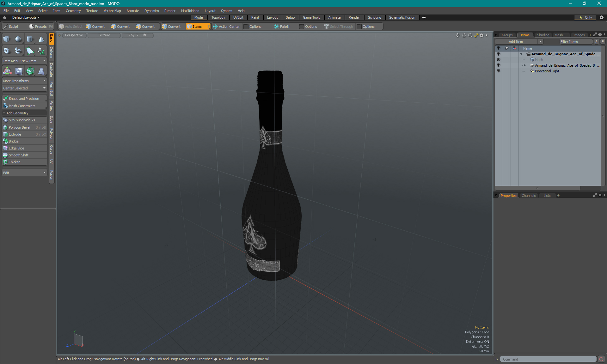The height and width of the screenshot is (364, 607).
Task: Open Default Layouts dropdown
Action: coord(26,17)
